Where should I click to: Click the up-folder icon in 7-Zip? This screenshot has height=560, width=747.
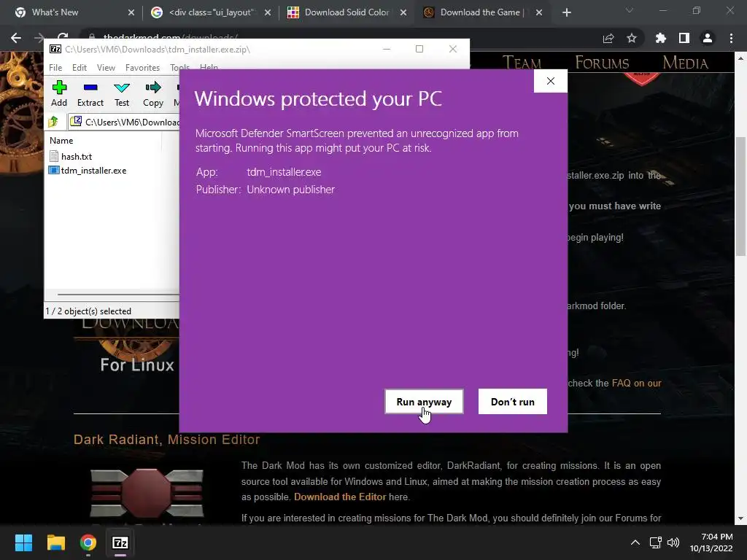point(53,122)
